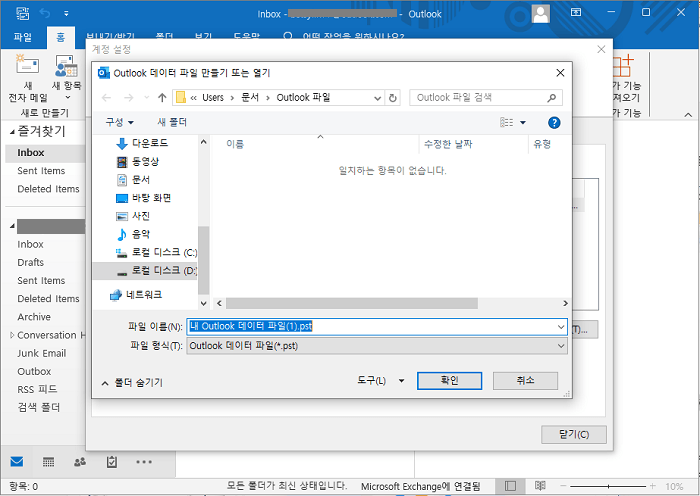The height and width of the screenshot is (496, 700).
Task: Switch to Calendar view icon in Outlook
Action: (48, 462)
